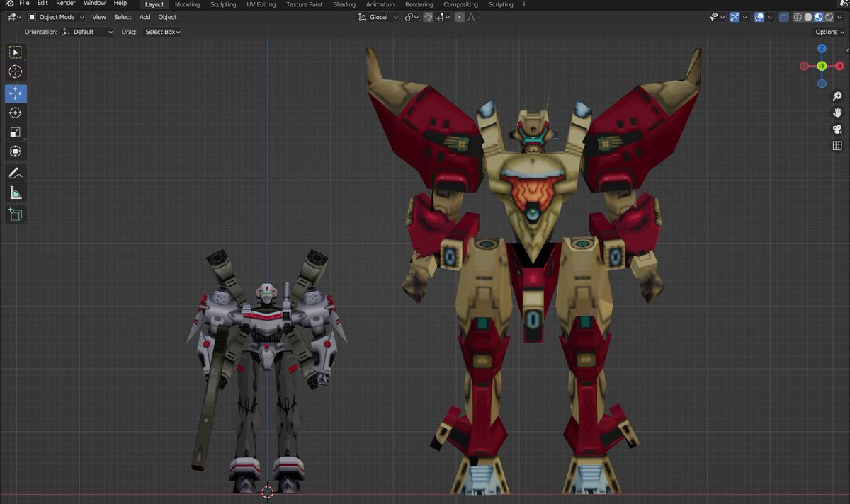Pick the Scale tool

16,132
